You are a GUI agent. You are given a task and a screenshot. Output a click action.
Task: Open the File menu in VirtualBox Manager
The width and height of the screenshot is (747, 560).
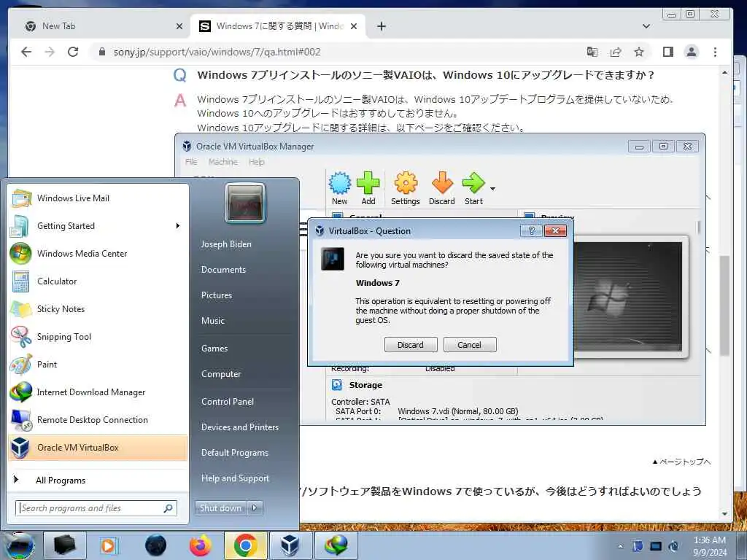191,162
